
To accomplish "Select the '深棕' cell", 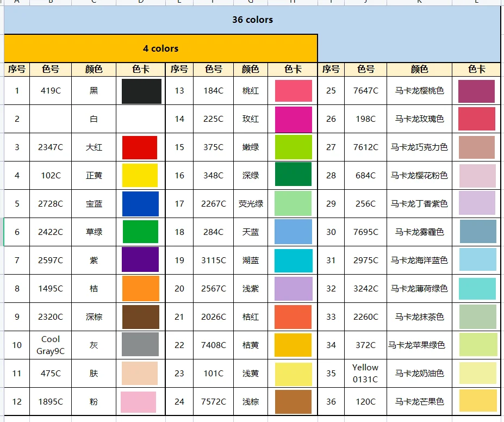I will coord(94,317).
